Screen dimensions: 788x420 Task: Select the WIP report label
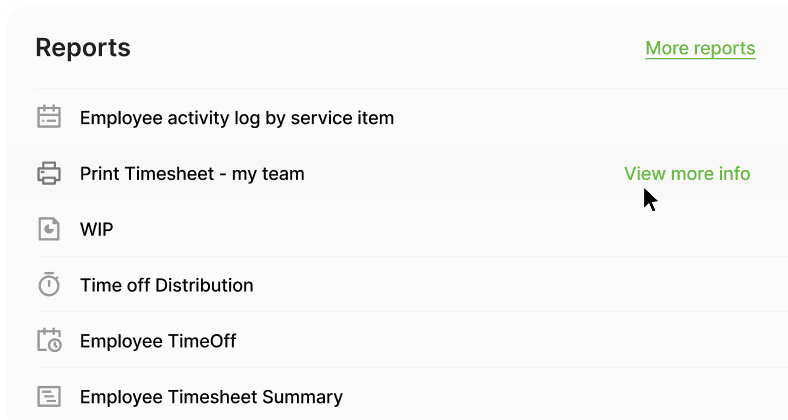[96, 229]
